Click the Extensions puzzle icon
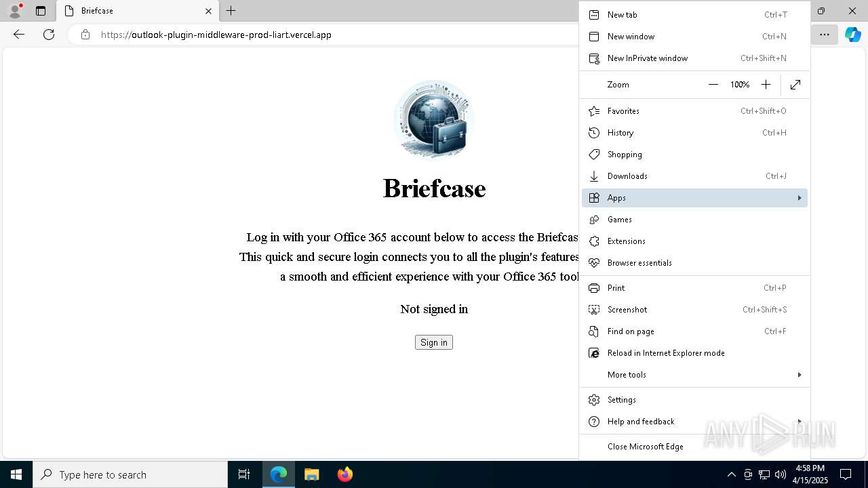The image size is (868, 488). pyautogui.click(x=594, y=241)
